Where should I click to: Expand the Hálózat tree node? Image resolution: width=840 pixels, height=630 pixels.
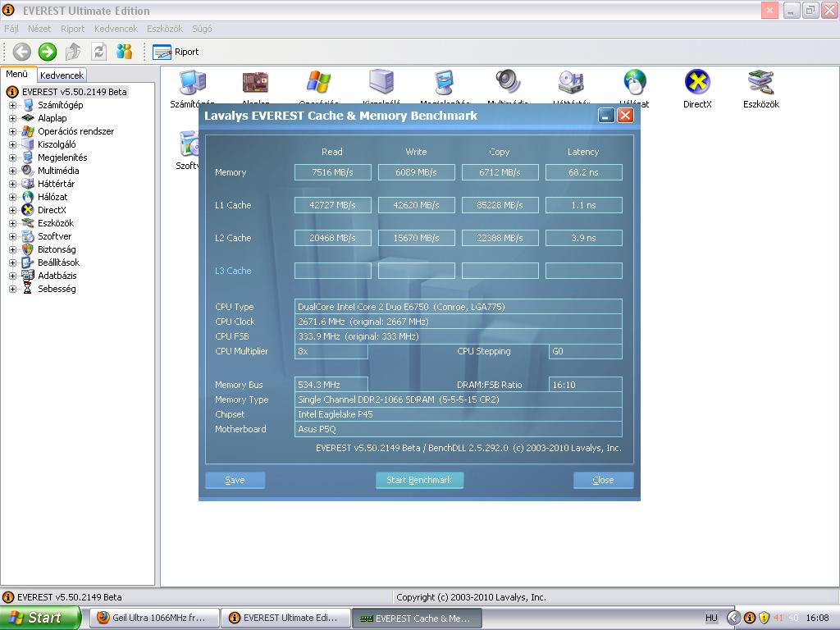(13, 197)
